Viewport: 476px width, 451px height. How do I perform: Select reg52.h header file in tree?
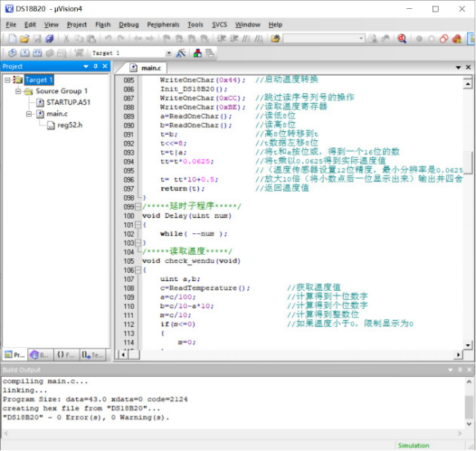69,125
